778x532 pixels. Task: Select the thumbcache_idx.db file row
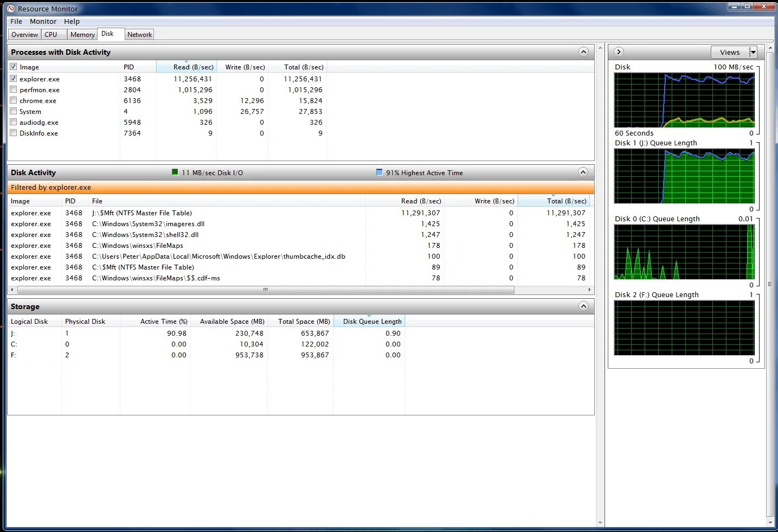[x=298, y=256]
